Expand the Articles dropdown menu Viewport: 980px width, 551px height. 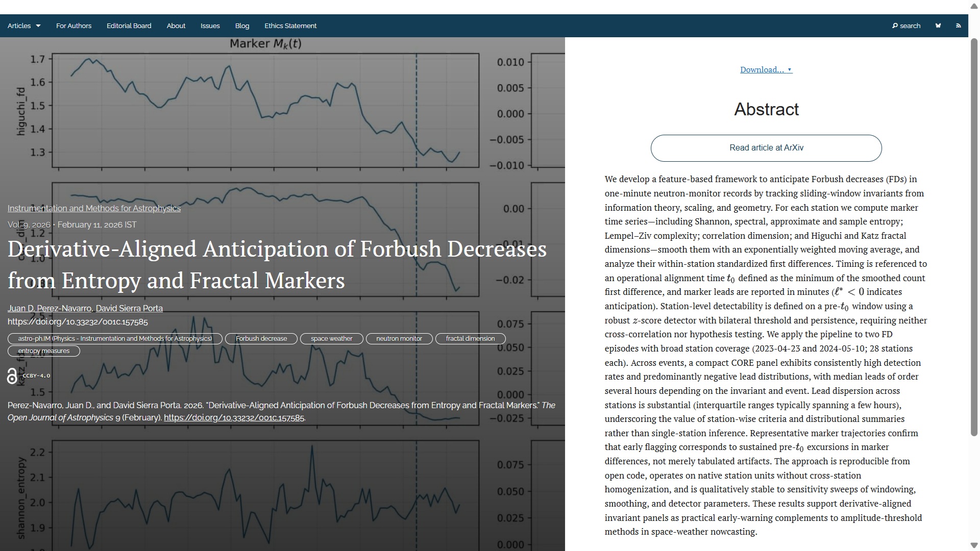(24, 26)
